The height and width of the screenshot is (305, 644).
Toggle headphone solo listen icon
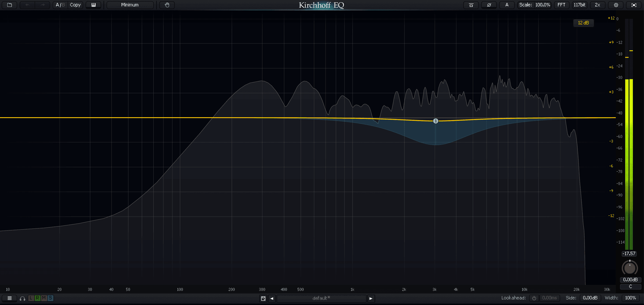[x=23, y=298]
